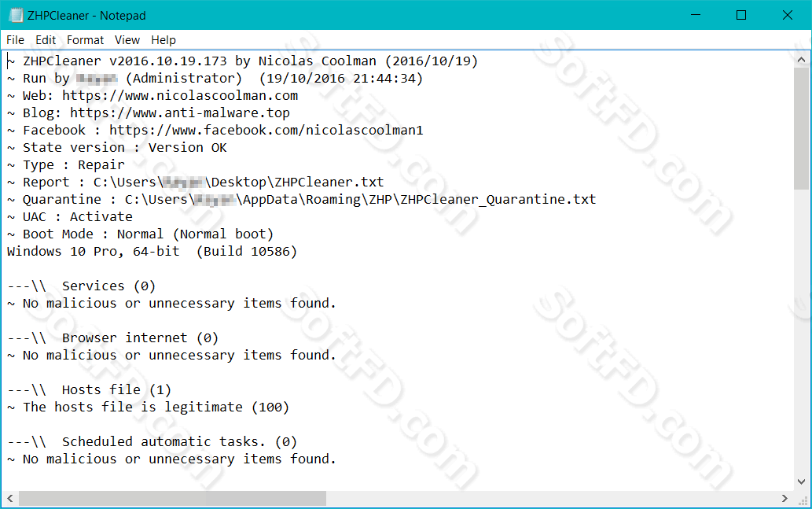Viewport: 812px width, 509px height.
Task: Click the '(Administrator)' text
Action: click(184, 79)
